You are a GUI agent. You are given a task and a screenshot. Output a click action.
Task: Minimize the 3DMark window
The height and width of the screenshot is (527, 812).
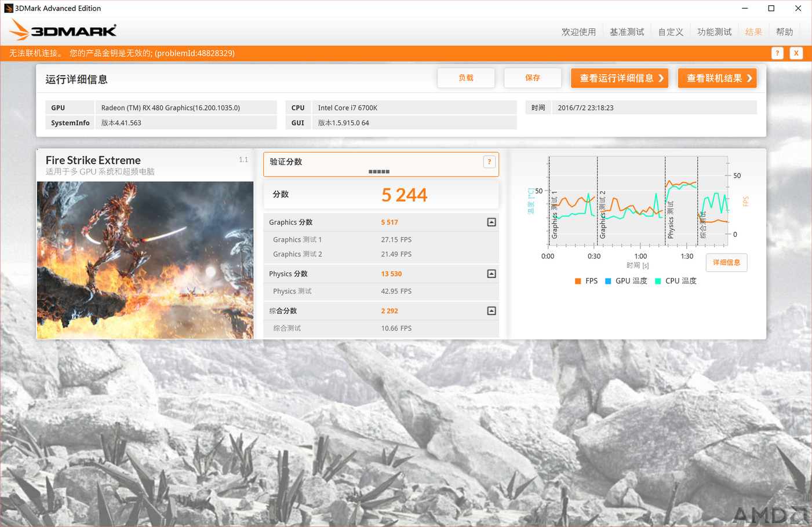pyautogui.click(x=745, y=8)
